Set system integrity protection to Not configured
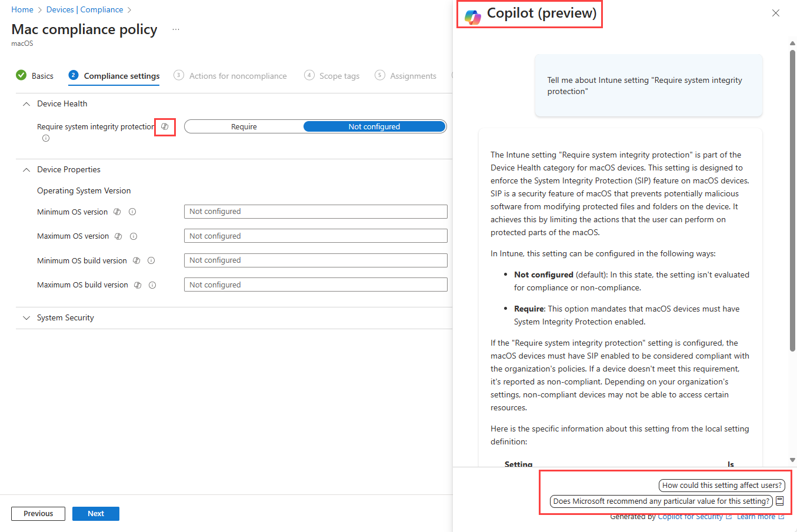 click(374, 126)
